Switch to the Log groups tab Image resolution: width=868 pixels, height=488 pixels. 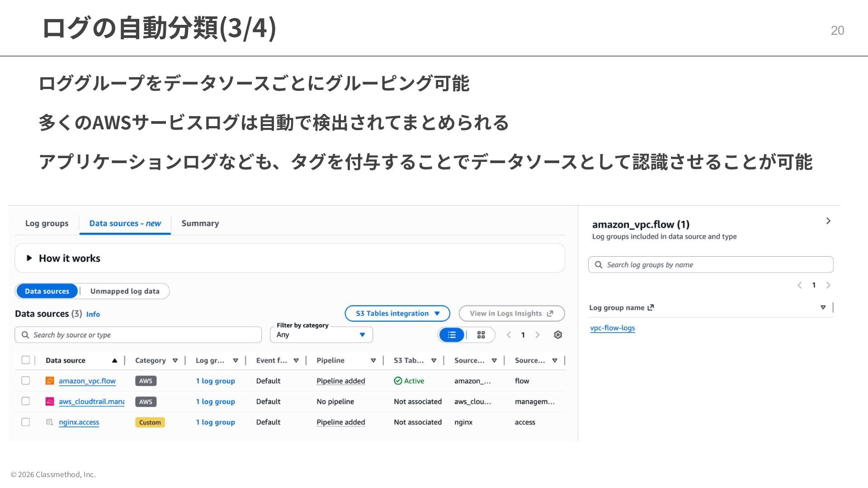click(47, 223)
